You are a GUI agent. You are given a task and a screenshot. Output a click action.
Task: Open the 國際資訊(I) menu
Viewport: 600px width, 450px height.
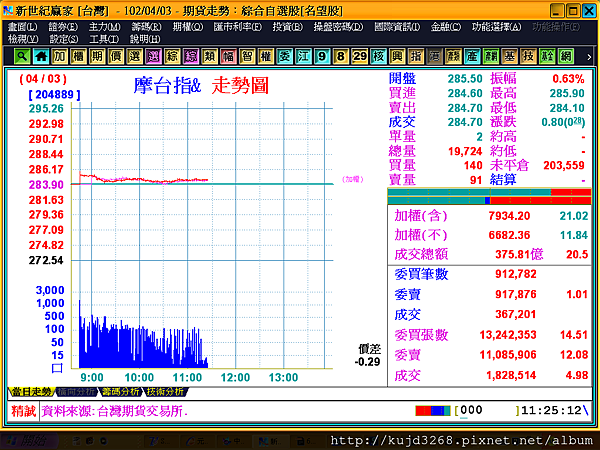click(x=397, y=27)
